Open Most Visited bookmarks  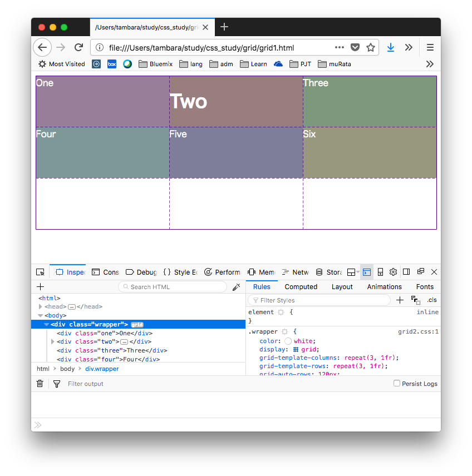tap(62, 64)
